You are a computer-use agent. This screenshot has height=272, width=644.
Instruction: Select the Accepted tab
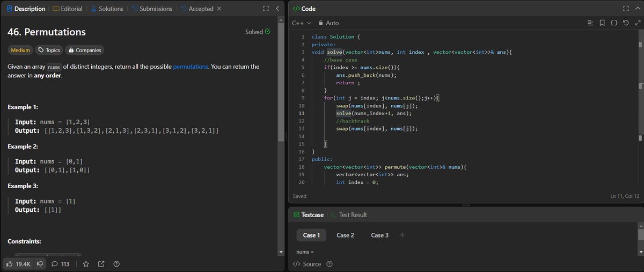(197, 9)
